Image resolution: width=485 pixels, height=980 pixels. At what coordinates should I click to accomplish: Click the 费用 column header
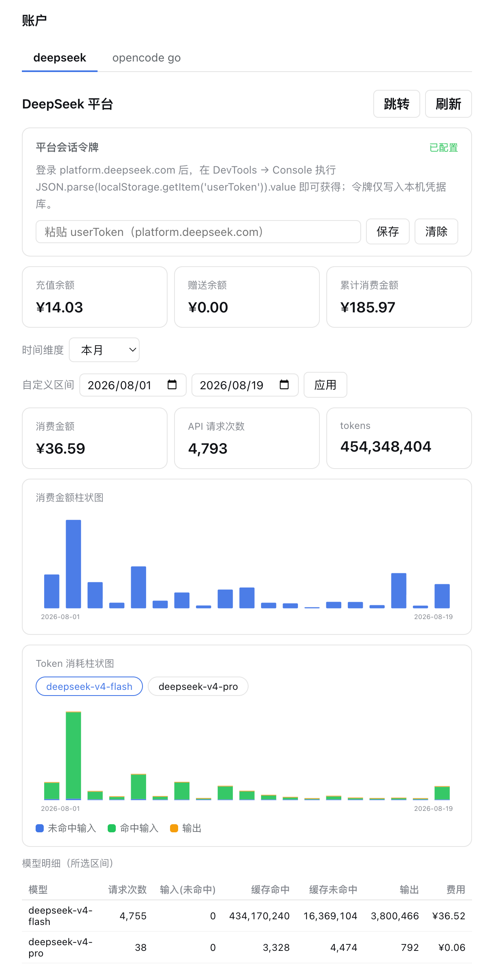[x=456, y=890]
